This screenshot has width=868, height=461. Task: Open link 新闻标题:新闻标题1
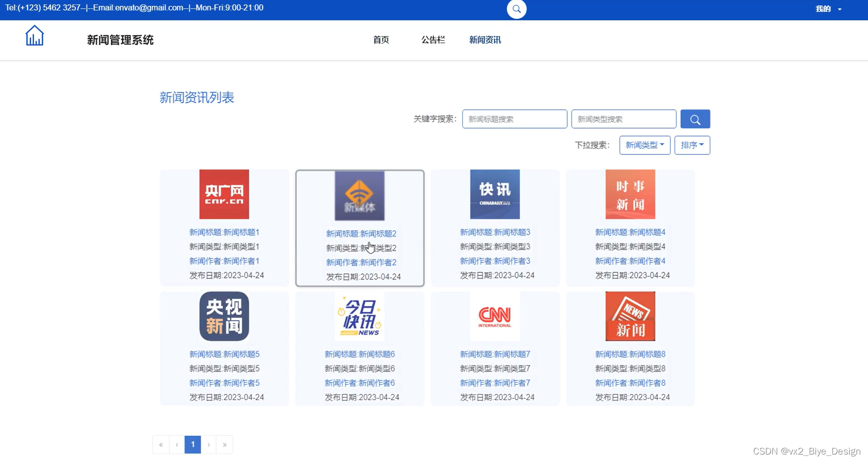(224, 232)
